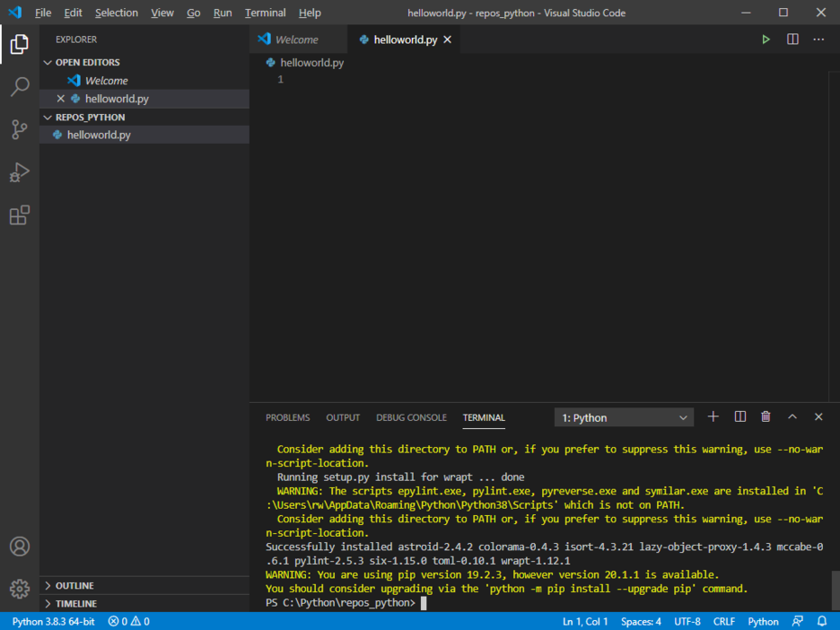Click VS Code logo in title bar

(x=15, y=13)
